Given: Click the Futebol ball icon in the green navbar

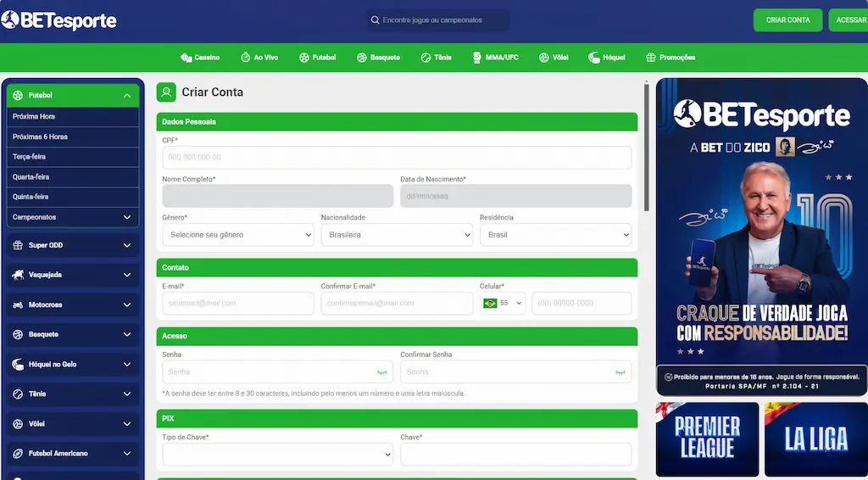Looking at the screenshot, I should pyautogui.click(x=304, y=58).
